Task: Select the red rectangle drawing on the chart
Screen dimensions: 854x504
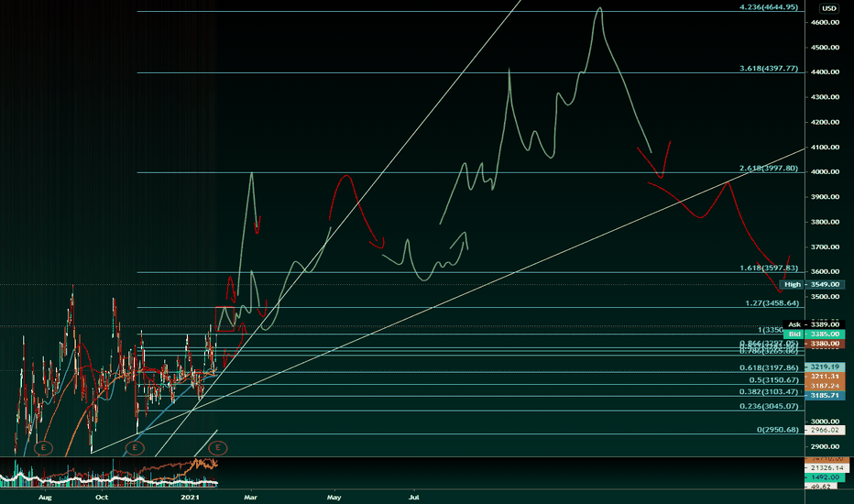Action: point(224,319)
